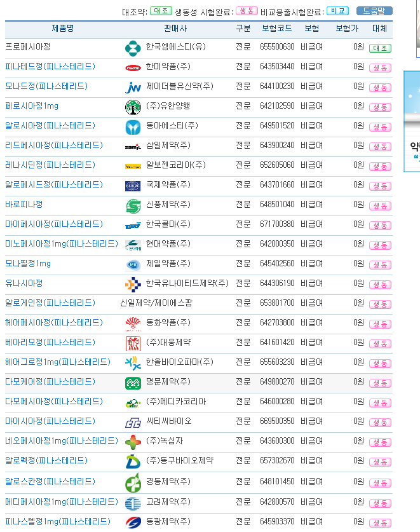This screenshot has height=532, width=420.
Task: Click the 대조 legend badge at top
Action: pos(161,11)
